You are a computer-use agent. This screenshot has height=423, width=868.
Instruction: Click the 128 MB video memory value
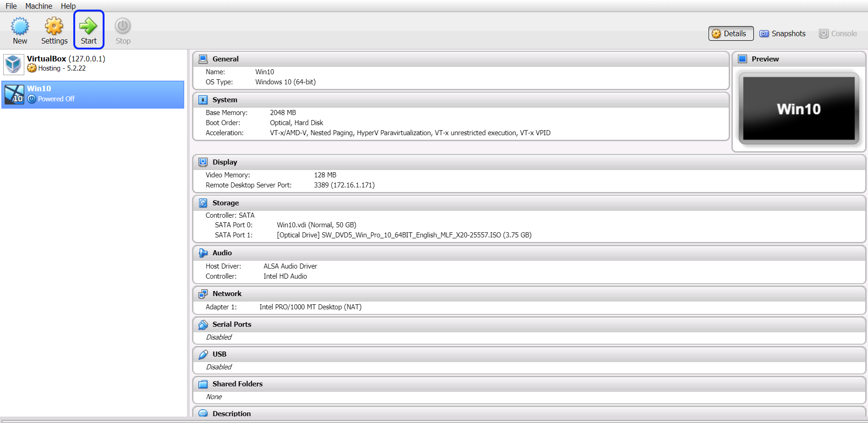325,175
